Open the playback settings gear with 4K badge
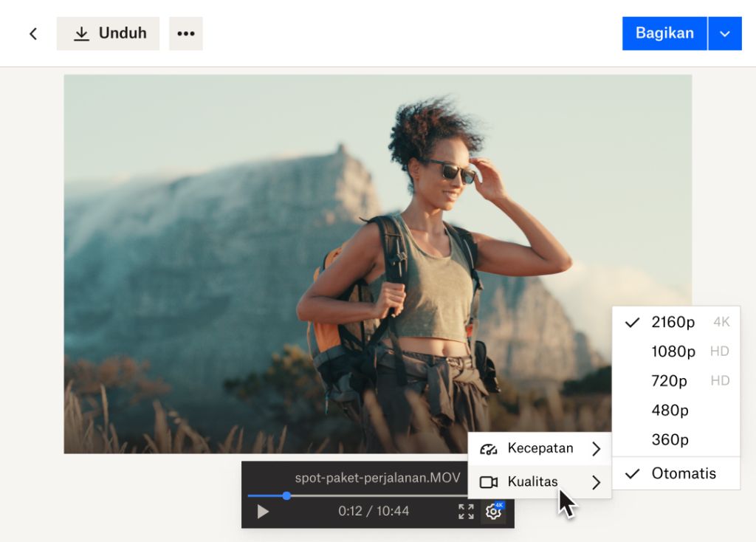Image resolution: width=756 pixels, height=542 pixels. [x=493, y=510]
